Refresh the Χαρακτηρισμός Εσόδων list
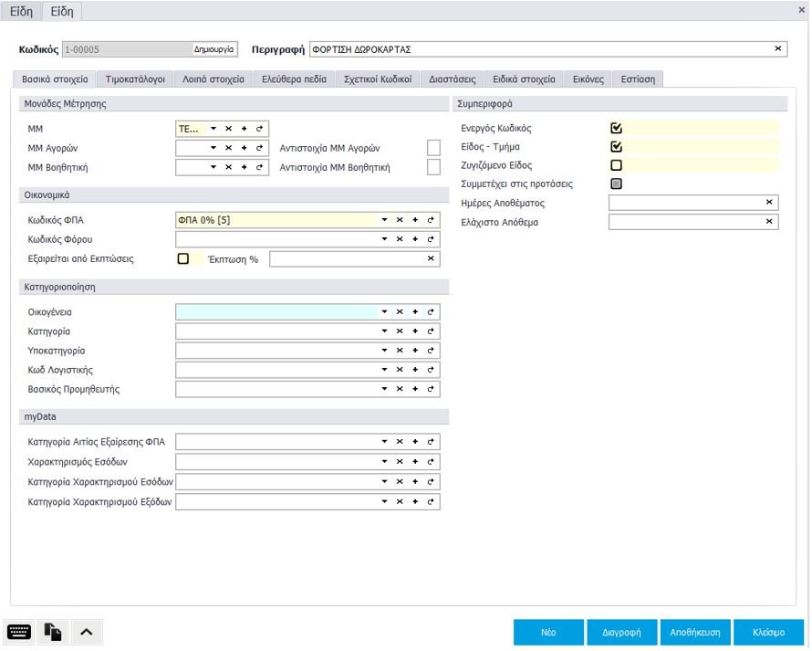This screenshot has width=812, height=651. 430,462
